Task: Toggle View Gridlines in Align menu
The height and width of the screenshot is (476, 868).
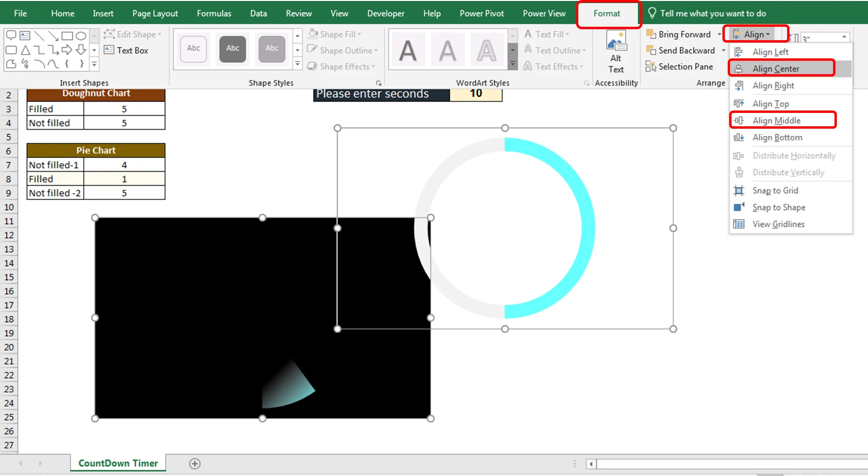Action: pyautogui.click(x=778, y=224)
